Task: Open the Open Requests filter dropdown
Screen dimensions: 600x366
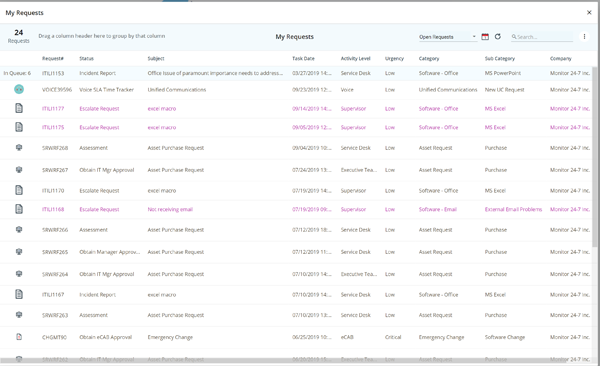Action: coord(447,37)
